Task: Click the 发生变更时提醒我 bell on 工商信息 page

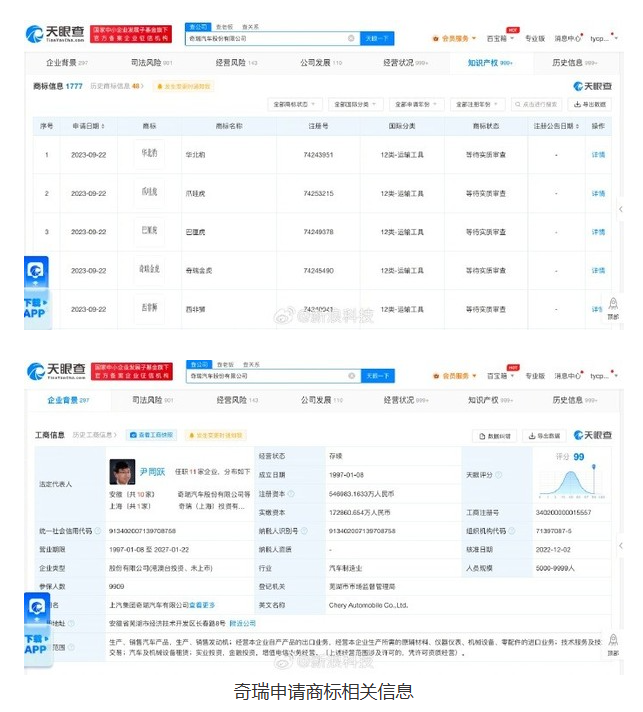Action: (x=216, y=435)
